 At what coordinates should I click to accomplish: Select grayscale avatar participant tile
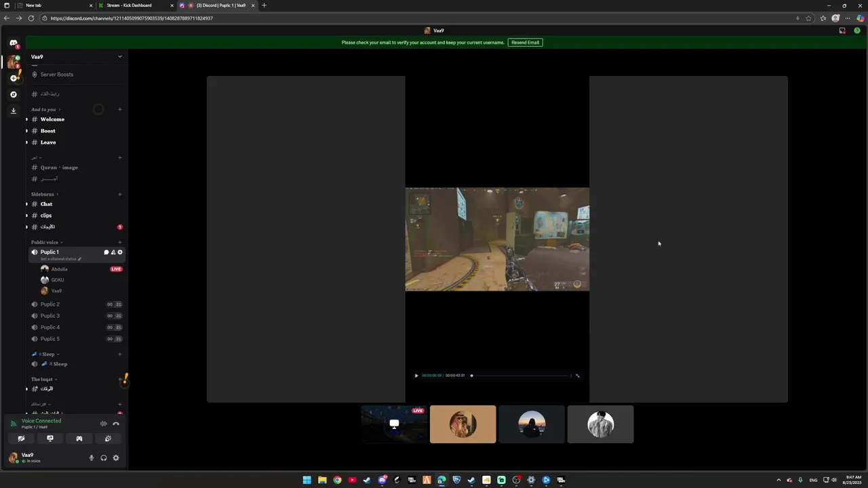pyautogui.click(x=601, y=424)
